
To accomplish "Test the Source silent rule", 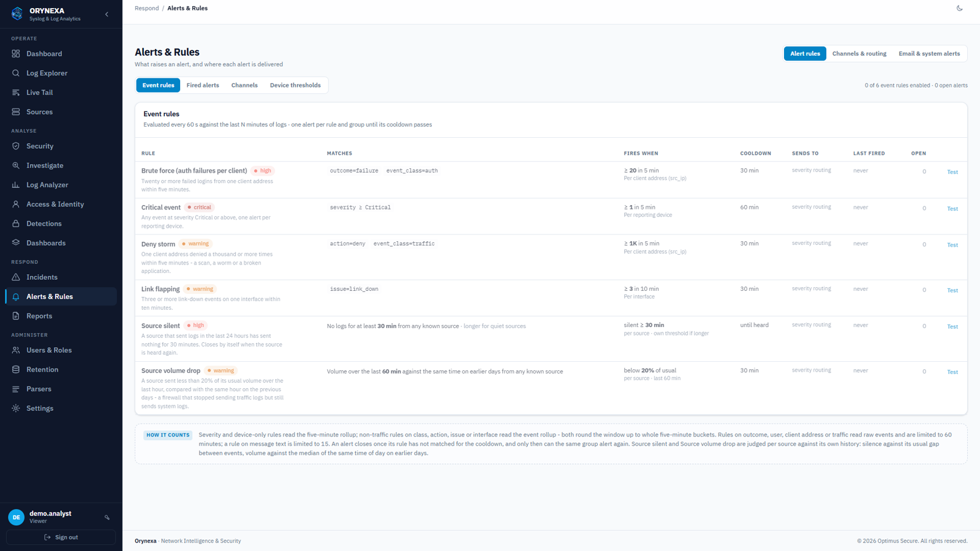I will 952,326.
